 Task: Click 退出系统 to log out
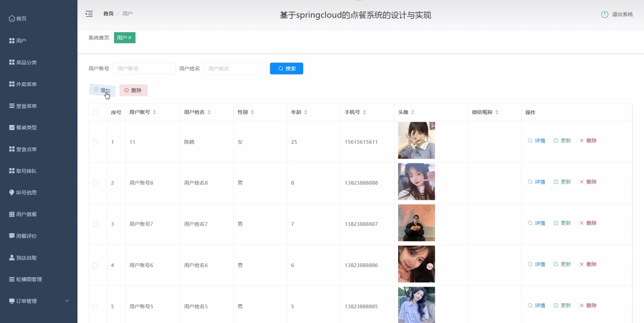(x=622, y=14)
